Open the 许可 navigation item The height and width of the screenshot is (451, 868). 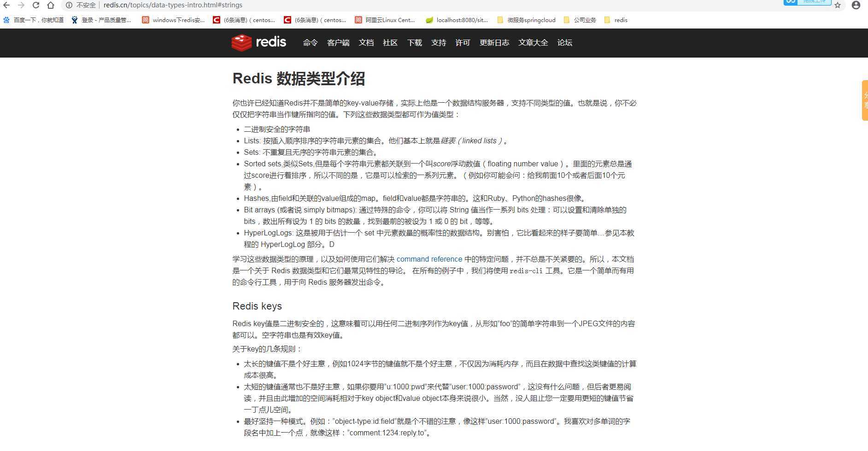click(x=463, y=42)
